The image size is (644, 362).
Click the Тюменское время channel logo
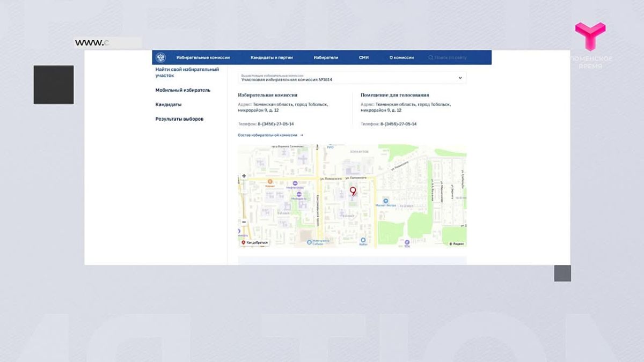(590, 45)
